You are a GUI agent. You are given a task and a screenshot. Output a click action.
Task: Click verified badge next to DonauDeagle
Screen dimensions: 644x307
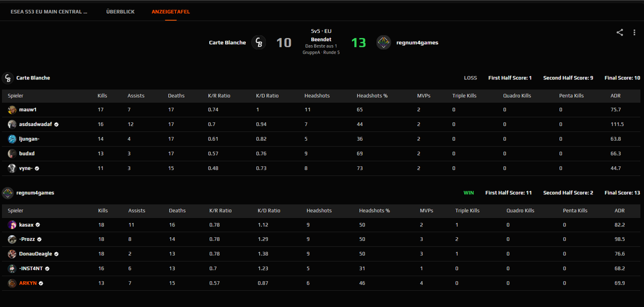pyautogui.click(x=57, y=253)
